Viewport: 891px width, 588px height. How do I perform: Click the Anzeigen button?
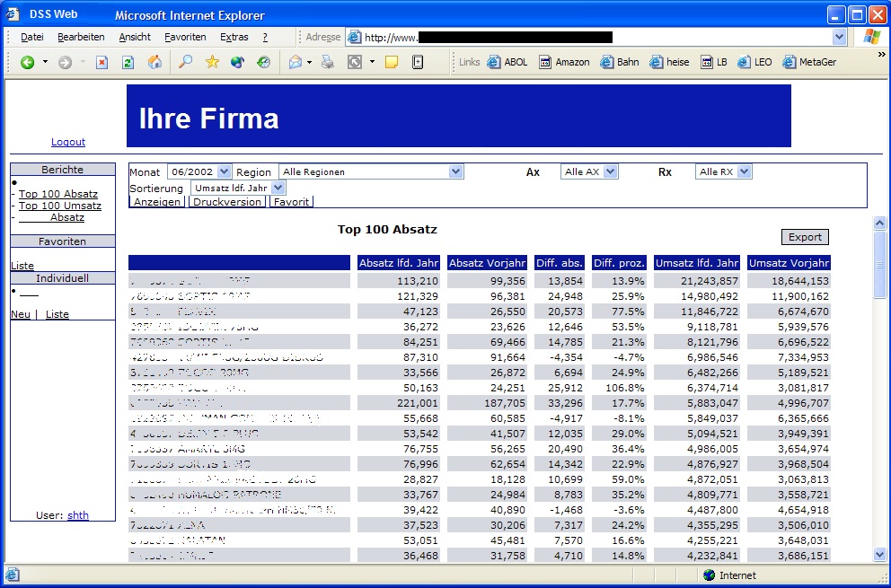[x=157, y=202]
